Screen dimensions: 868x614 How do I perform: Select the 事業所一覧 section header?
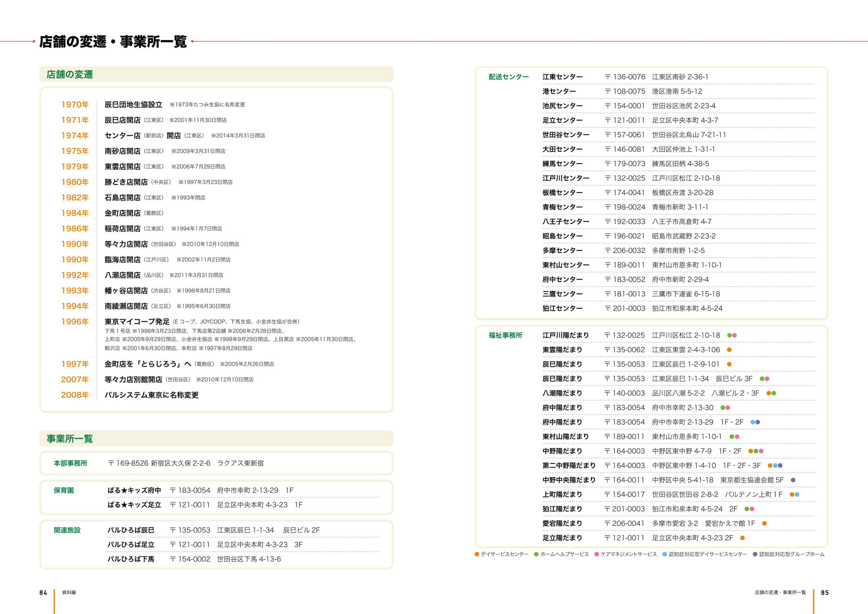tap(70, 439)
